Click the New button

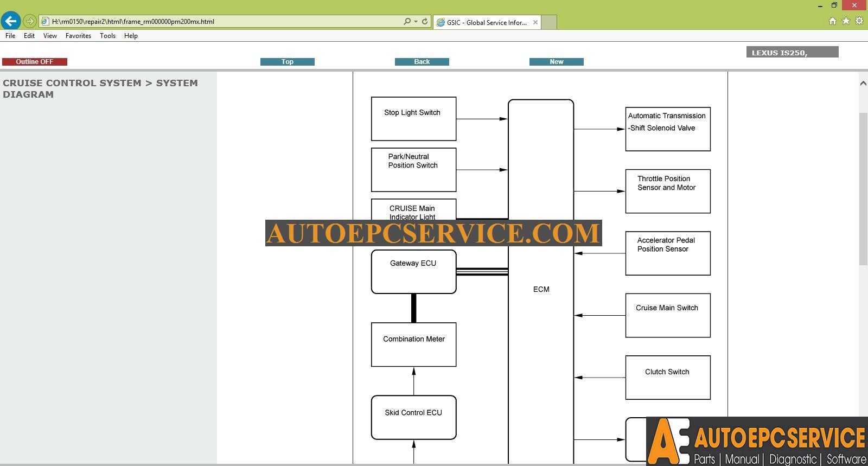click(x=557, y=62)
